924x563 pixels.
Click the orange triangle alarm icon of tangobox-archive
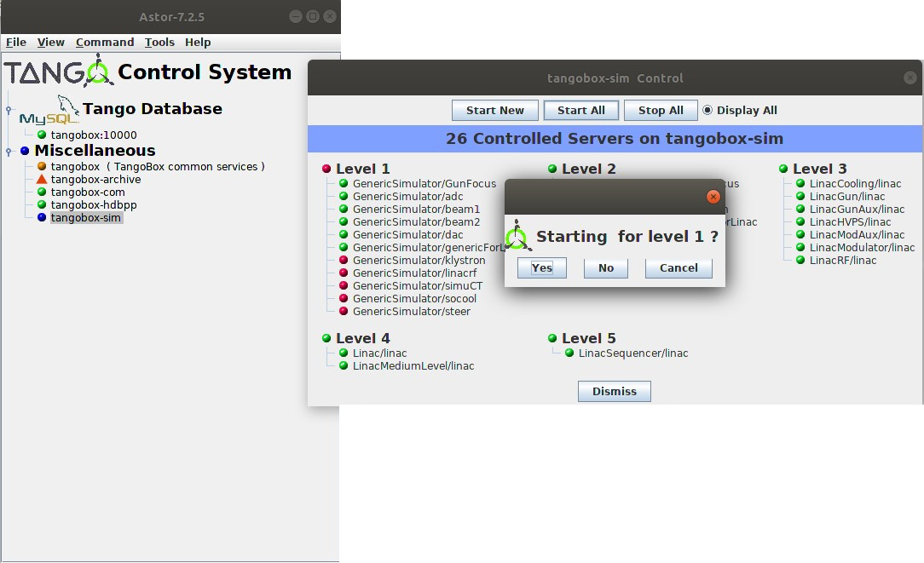tap(41, 179)
